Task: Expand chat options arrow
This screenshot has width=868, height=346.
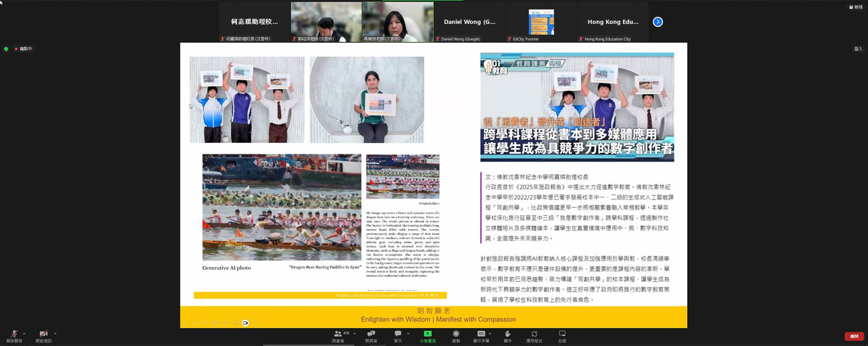Action: (x=408, y=333)
